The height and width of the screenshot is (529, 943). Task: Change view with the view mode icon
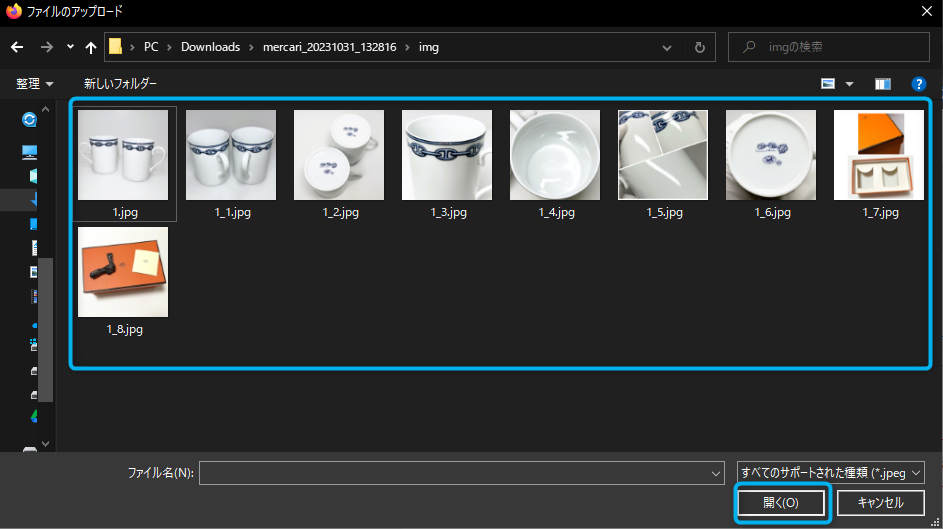pyautogui.click(x=828, y=84)
